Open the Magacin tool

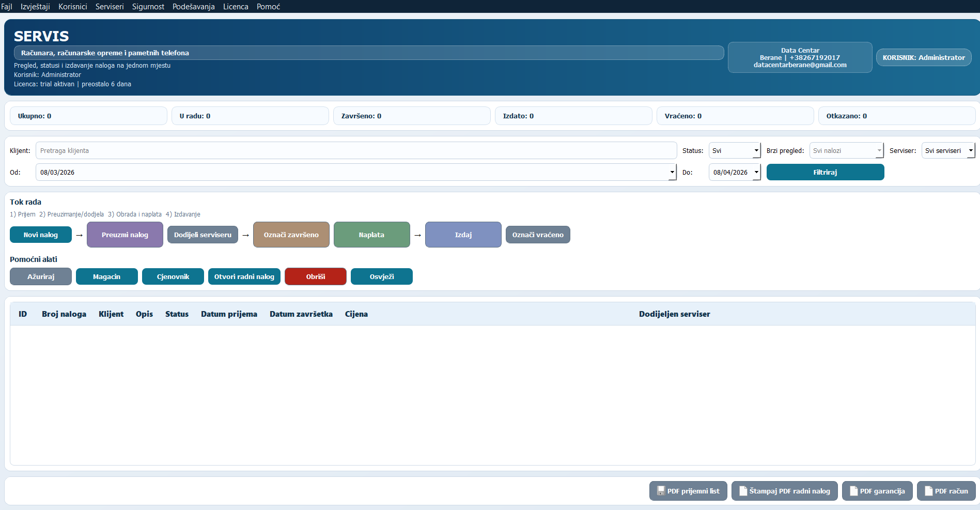(x=106, y=276)
